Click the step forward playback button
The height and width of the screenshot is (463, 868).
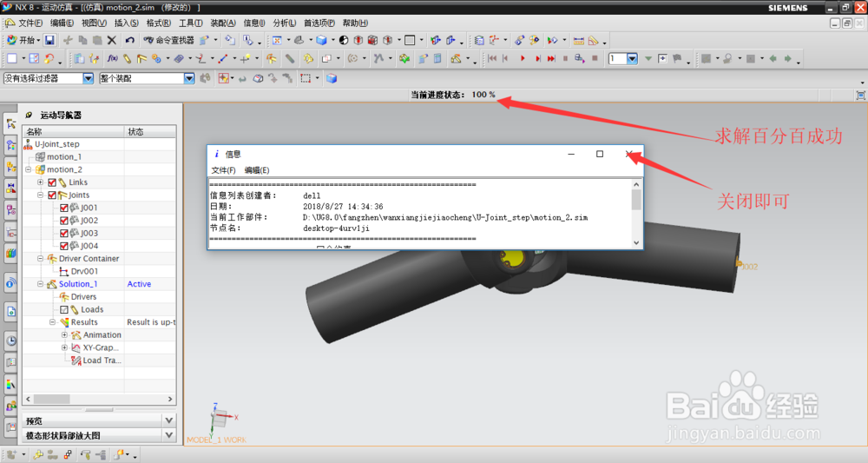537,59
